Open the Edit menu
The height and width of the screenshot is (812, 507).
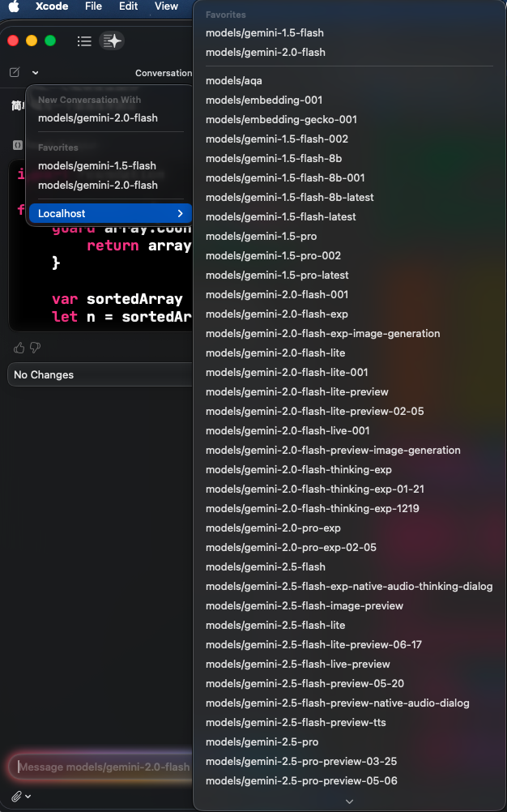[x=128, y=6]
